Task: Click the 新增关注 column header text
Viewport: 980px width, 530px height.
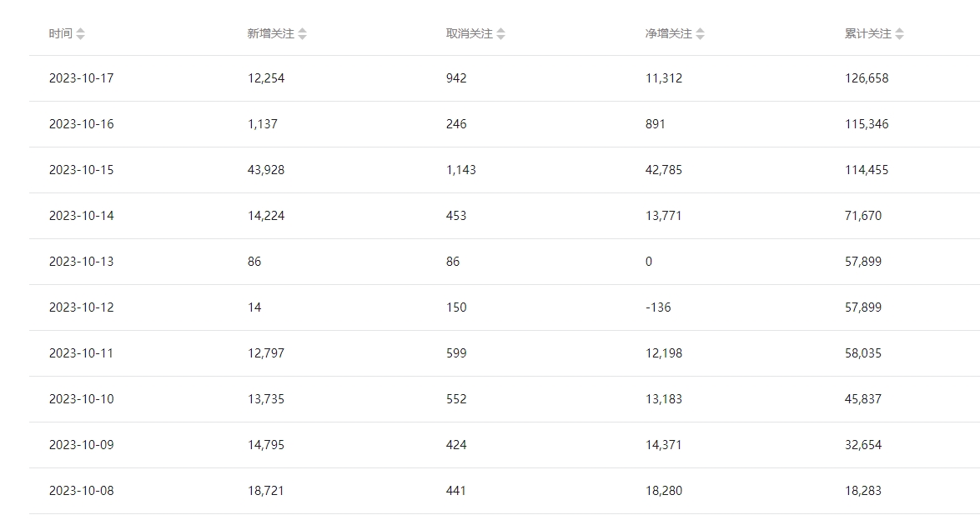Action: tap(270, 34)
